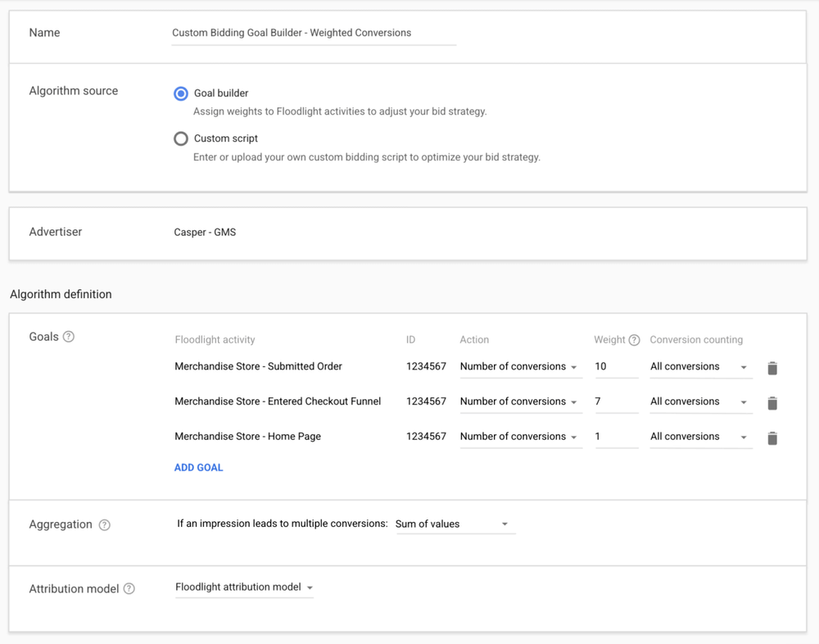The image size is (819, 644).
Task: Delete the Submitted Order goal row
Action: 771,368
